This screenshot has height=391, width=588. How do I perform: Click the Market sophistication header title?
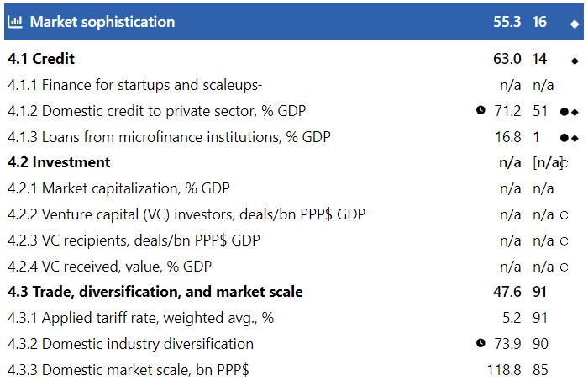102,22
